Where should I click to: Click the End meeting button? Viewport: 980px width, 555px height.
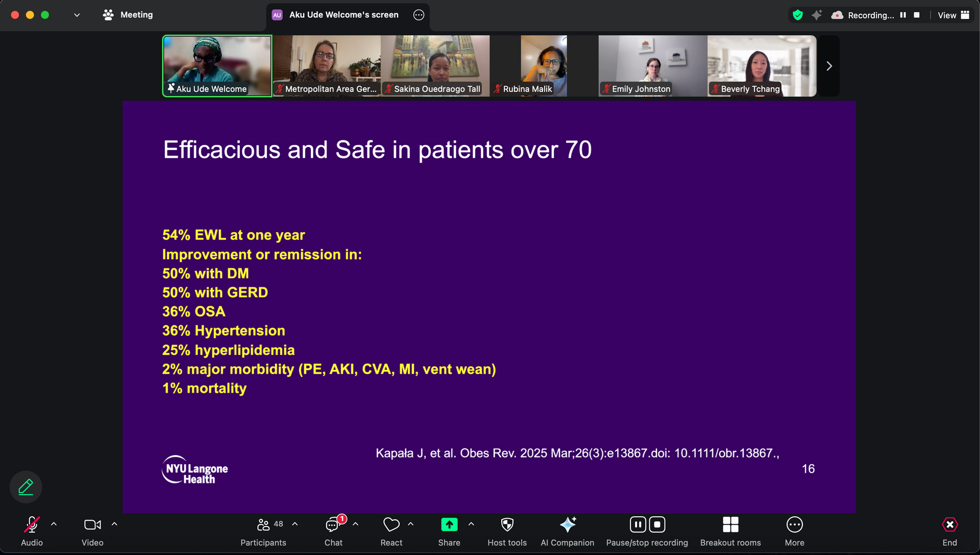pos(949,525)
